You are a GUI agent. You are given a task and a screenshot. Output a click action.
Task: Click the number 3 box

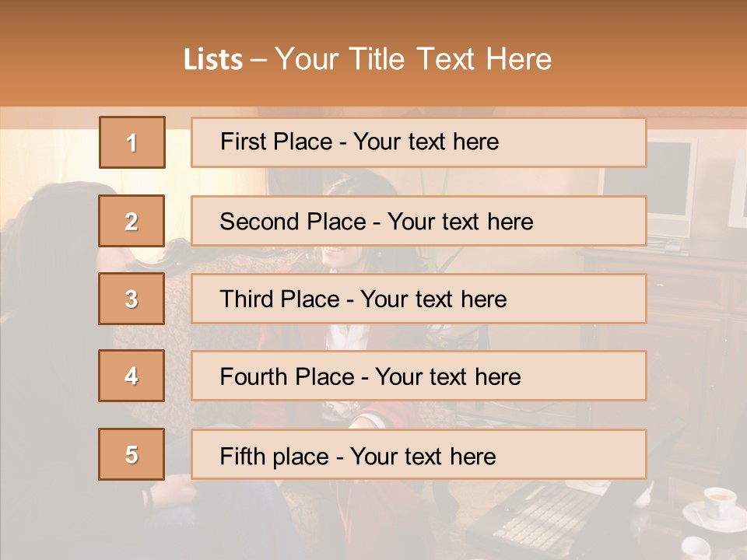132,299
